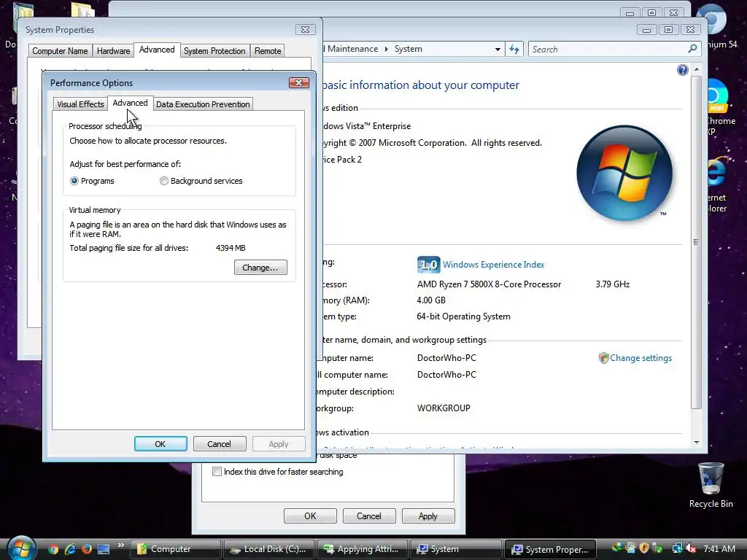Viewport: 747px width, 560px height.
Task: Open the Recycle Bin desktop icon
Action: click(x=711, y=485)
